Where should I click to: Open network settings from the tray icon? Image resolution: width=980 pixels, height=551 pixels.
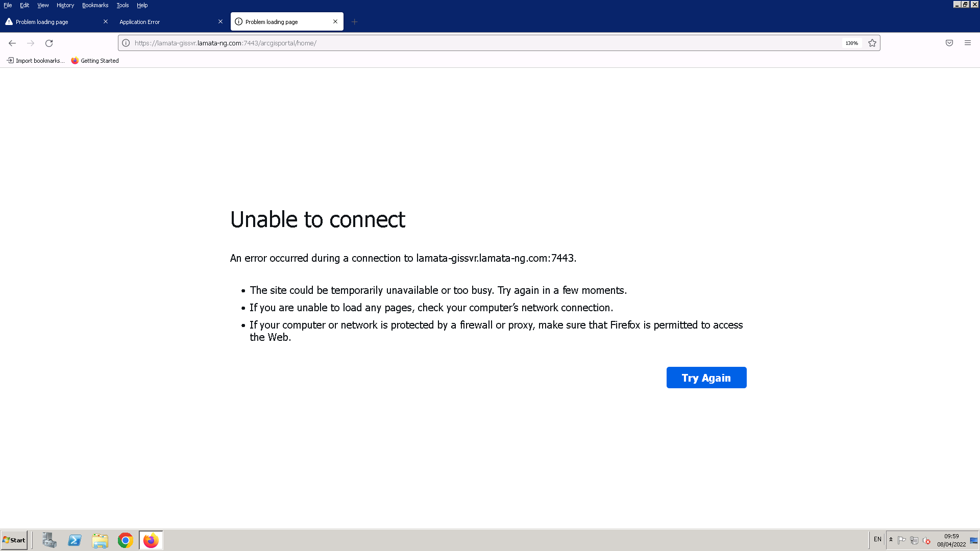point(915,540)
